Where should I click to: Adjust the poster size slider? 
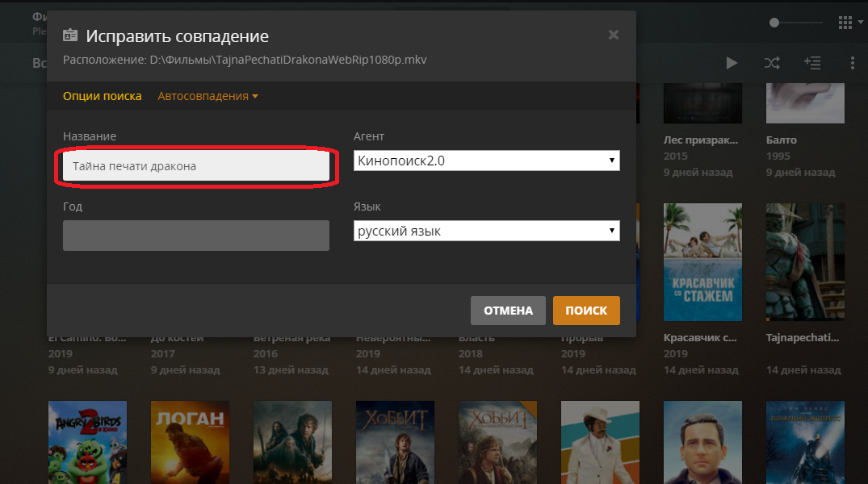coord(774,23)
